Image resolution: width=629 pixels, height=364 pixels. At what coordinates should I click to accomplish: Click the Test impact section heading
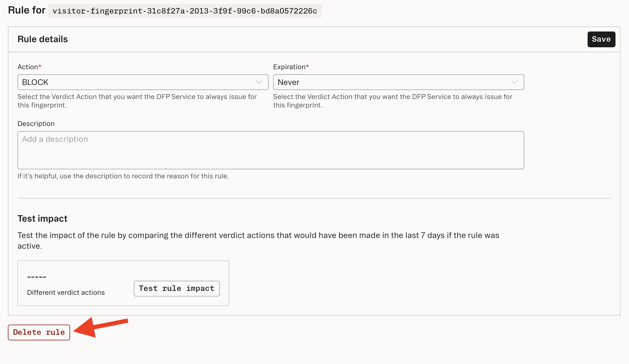(x=43, y=218)
